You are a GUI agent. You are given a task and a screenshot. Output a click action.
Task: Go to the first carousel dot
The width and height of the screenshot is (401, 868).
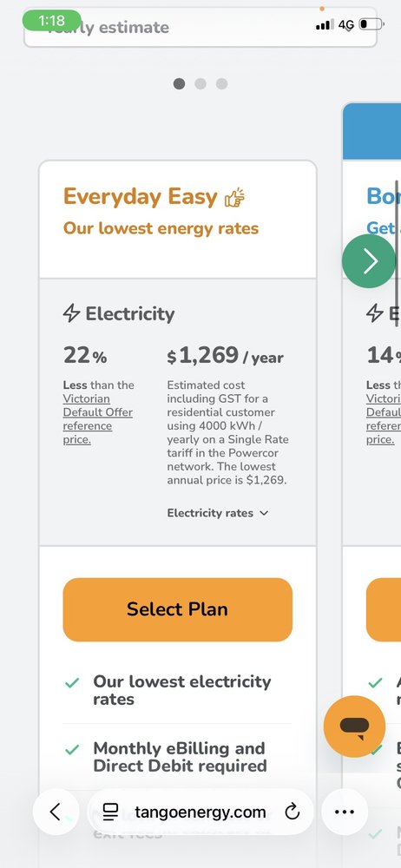coord(179,83)
